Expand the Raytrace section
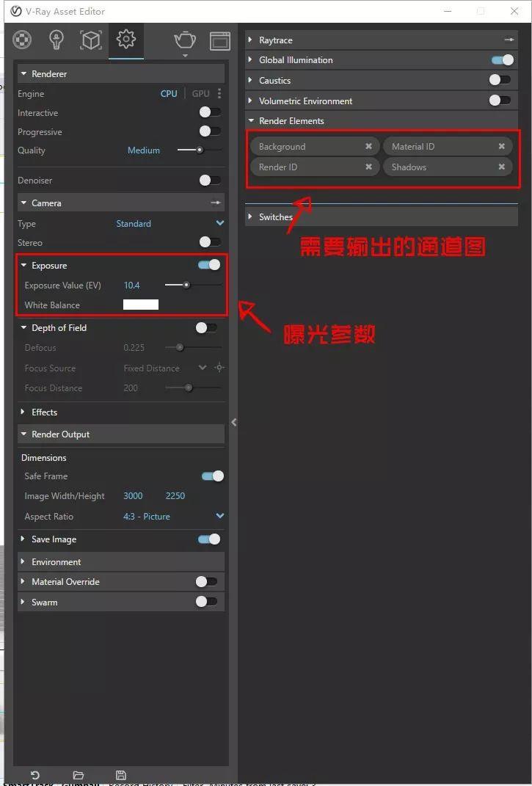The height and width of the screenshot is (786, 532). point(250,40)
